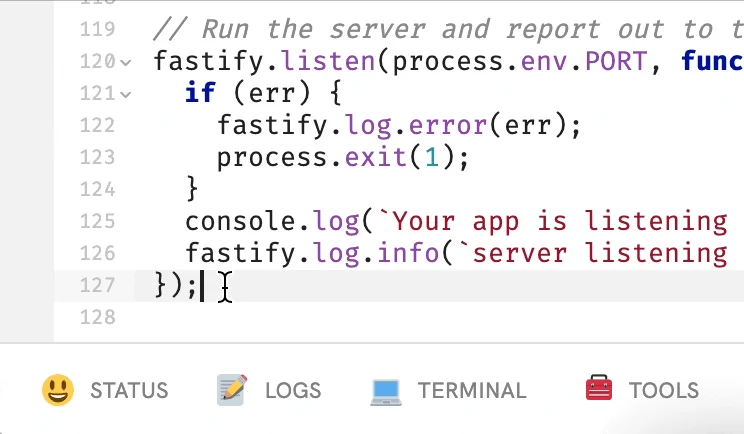Open the TERMINAL via its text label
The image size is (744, 434).
click(x=471, y=391)
